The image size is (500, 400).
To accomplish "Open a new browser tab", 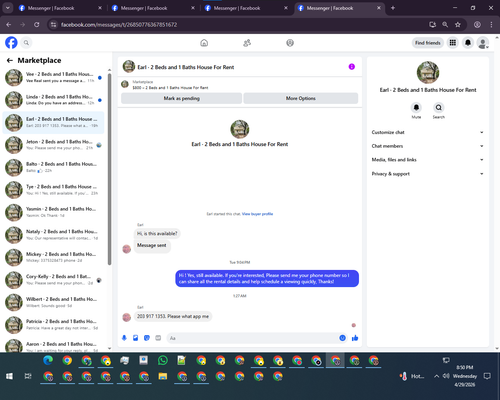I will coord(393,8).
